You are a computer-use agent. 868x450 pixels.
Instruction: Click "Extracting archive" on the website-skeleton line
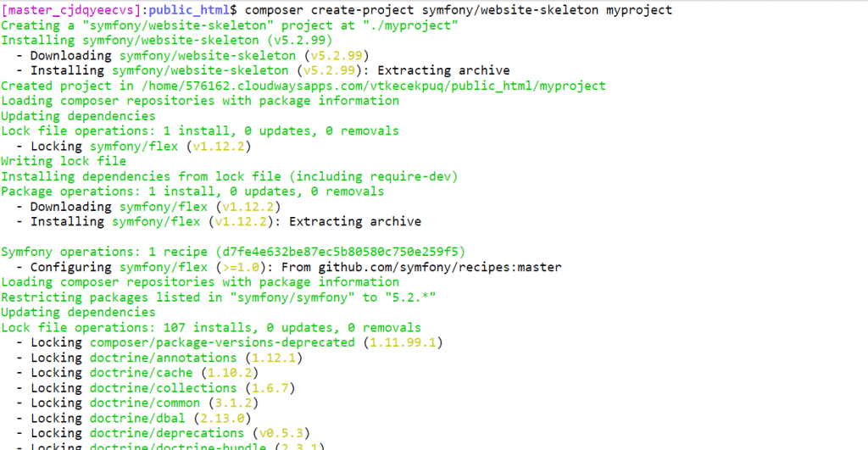coord(443,71)
